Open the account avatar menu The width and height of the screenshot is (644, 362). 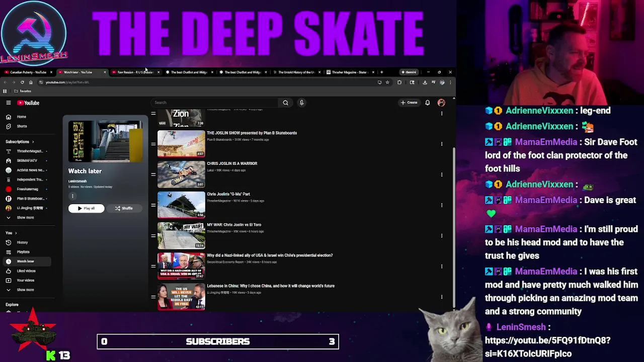(441, 103)
